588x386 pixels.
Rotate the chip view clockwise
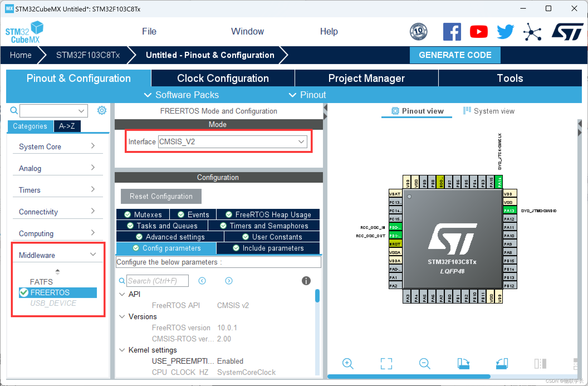click(x=464, y=363)
